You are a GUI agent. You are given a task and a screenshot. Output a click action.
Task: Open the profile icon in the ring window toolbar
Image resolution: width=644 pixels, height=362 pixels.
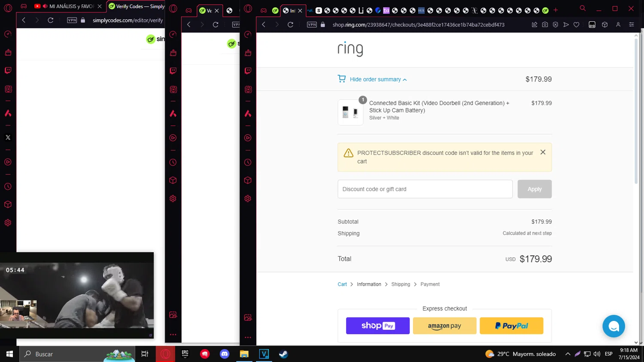point(618,24)
